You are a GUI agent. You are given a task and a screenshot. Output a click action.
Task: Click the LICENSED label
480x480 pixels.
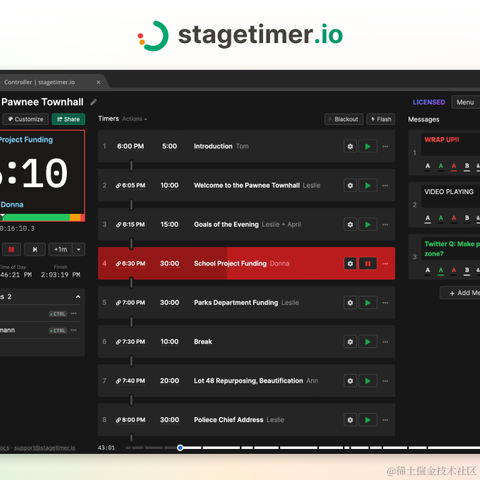coord(429,102)
